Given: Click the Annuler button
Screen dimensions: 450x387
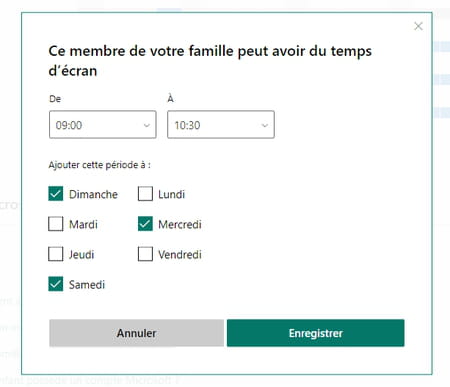Looking at the screenshot, I should pyautogui.click(x=136, y=333).
